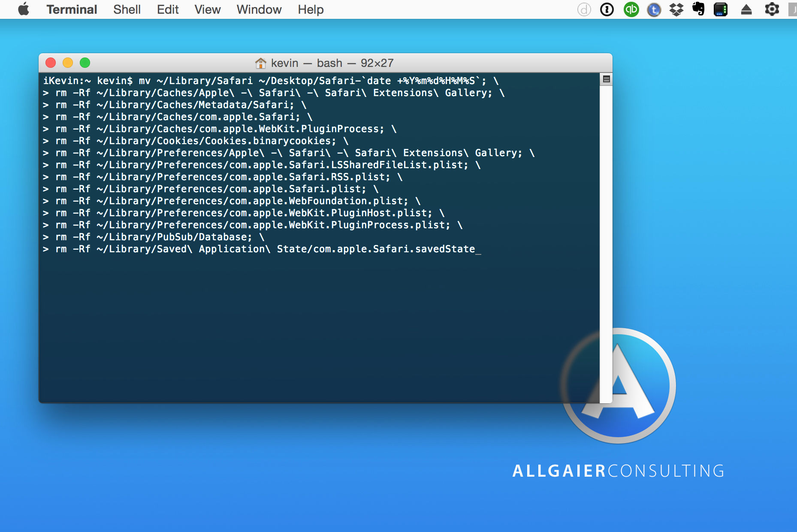Open the Evernote elephant menu bar icon
Viewport: 797px width, 532px height.
tap(698, 9)
